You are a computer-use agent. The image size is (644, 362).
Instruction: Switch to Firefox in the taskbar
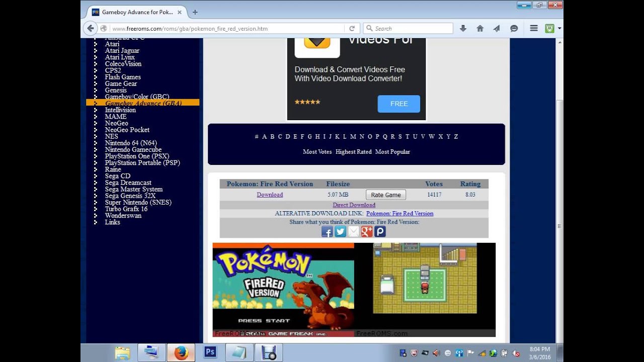pyautogui.click(x=181, y=352)
